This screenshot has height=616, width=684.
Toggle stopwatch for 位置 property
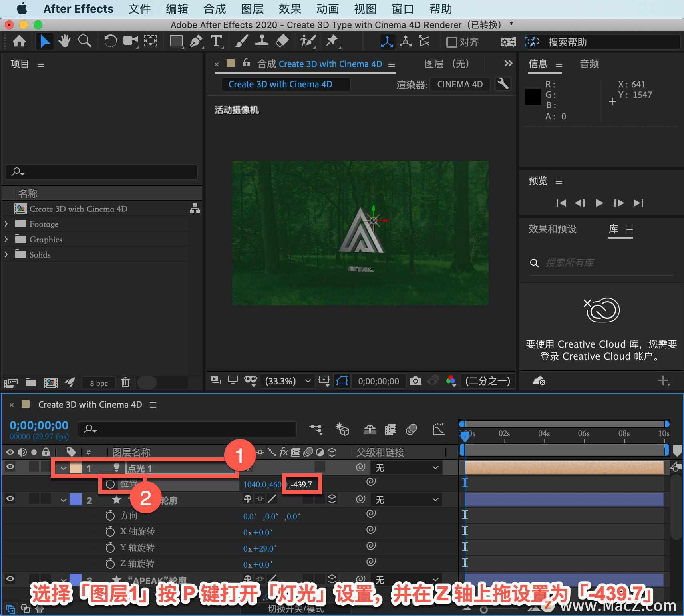[110, 484]
